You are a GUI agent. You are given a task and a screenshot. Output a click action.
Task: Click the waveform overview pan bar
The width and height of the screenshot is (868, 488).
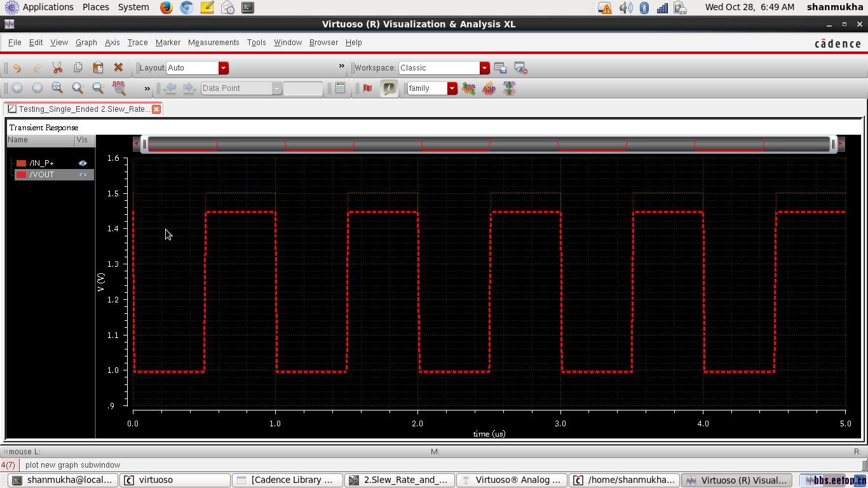488,145
